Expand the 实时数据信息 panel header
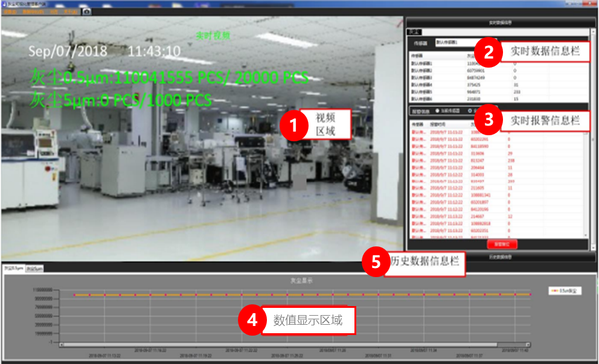Image resolution: width=599 pixels, height=364 pixels. click(x=500, y=22)
